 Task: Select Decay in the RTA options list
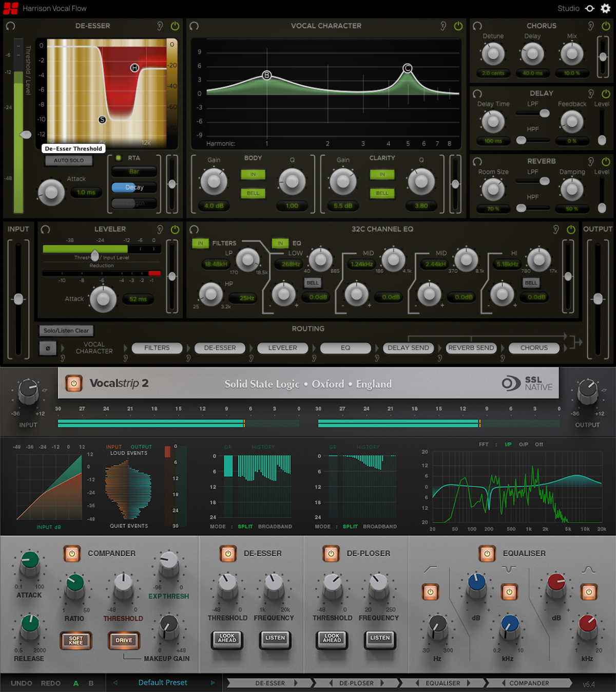(133, 188)
